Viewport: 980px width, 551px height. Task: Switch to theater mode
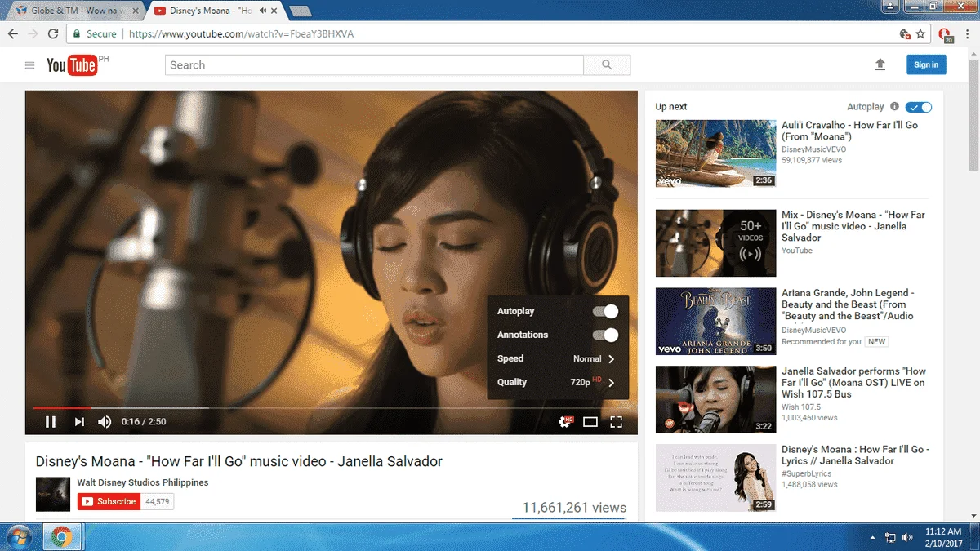click(x=590, y=422)
